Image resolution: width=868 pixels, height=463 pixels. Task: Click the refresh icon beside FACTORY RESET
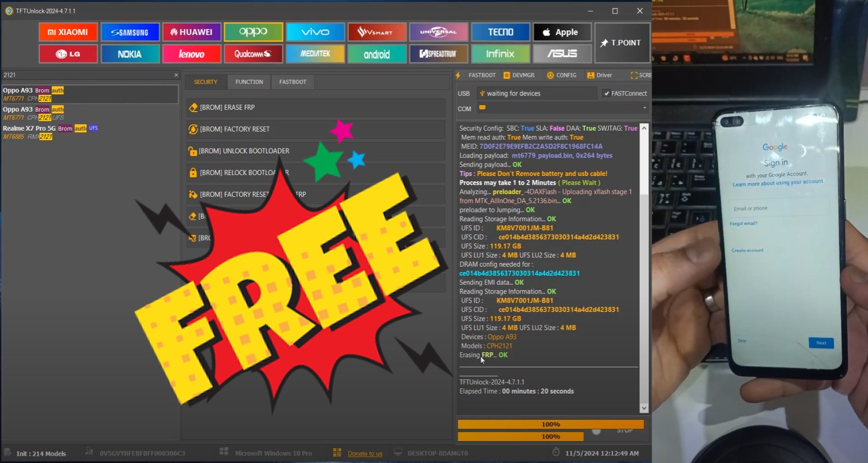pos(193,129)
